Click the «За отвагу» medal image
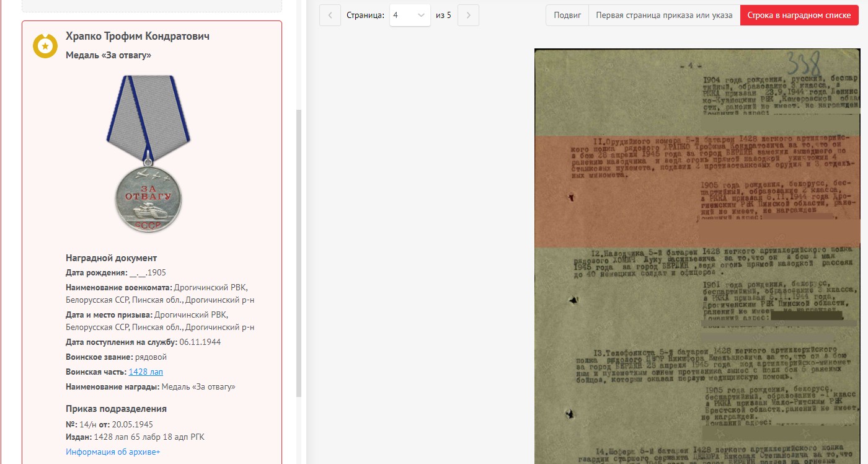Screen dimensions: 868x464 click(148, 154)
